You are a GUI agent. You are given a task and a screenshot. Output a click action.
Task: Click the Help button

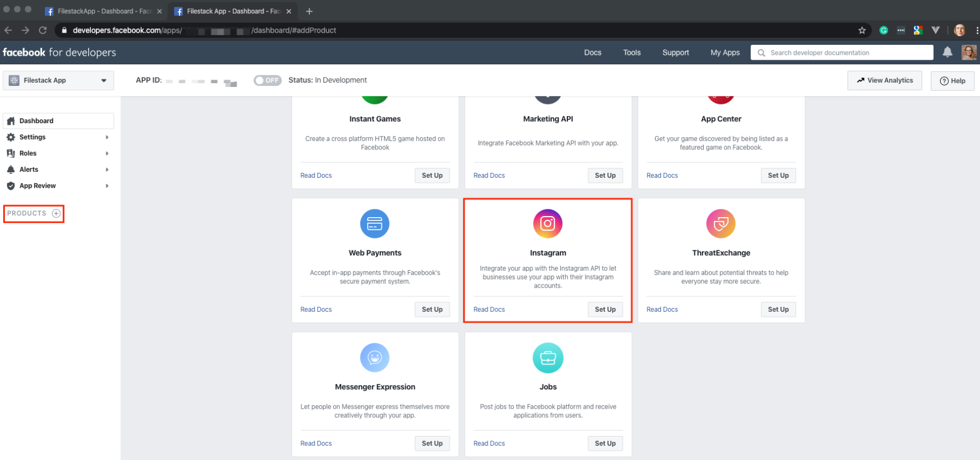tap(953, 81)
